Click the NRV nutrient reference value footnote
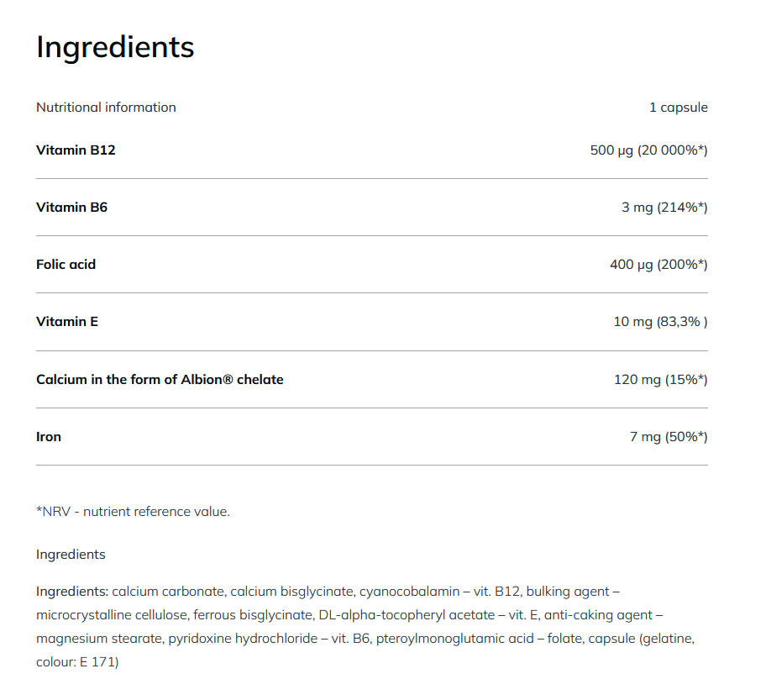This screenshot has width=766, height=700. pyautogui.click(x=133, y=511)
